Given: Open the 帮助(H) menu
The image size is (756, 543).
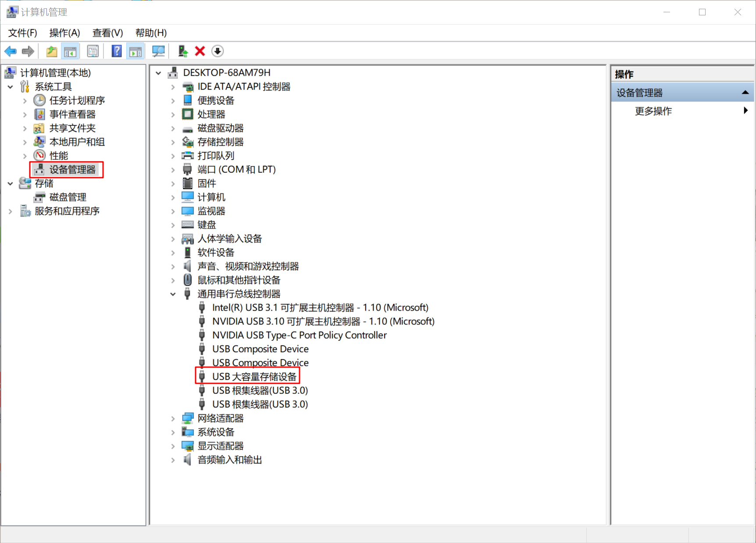Looking at the screenshot, I should [151, 33].
